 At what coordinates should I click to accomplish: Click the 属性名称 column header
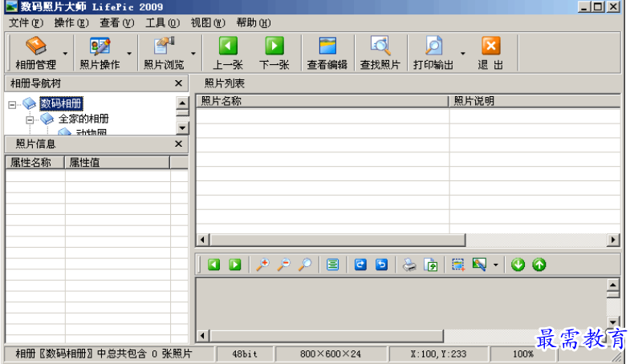[35, 163]
